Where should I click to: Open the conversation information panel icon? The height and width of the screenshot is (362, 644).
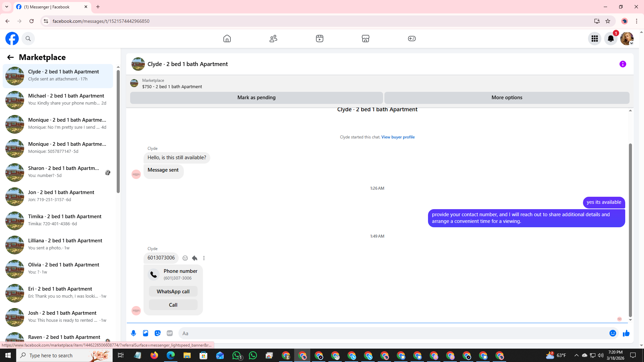tap(623, 64)
